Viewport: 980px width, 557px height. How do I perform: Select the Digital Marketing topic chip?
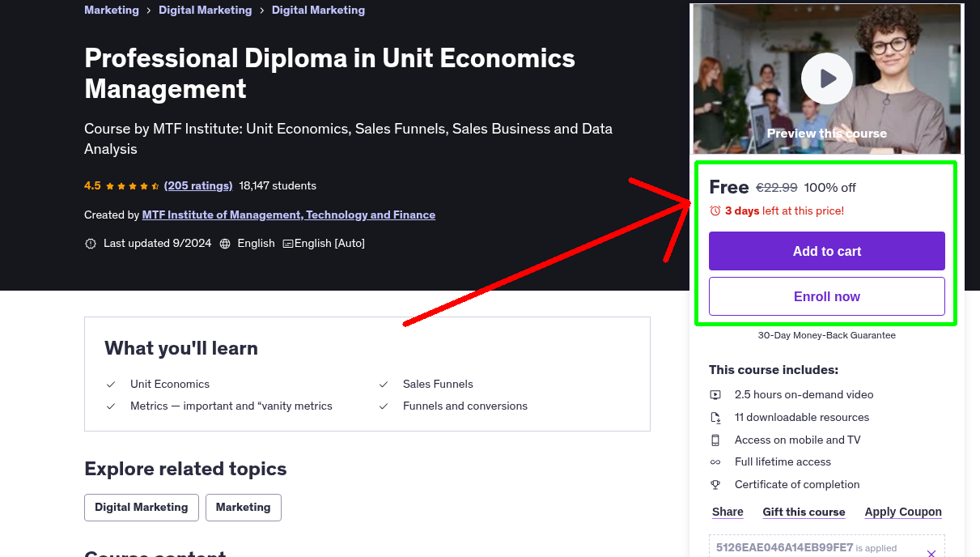click(x=142, y=508)
